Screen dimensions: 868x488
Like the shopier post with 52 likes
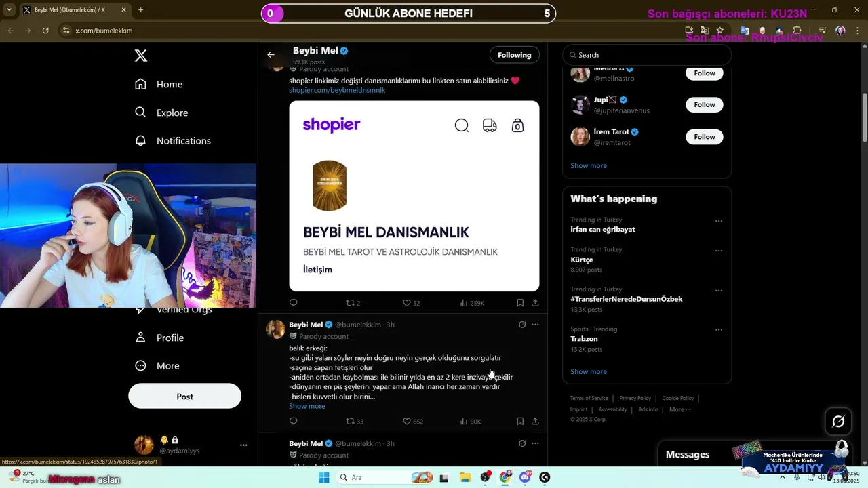coord(412,303)
